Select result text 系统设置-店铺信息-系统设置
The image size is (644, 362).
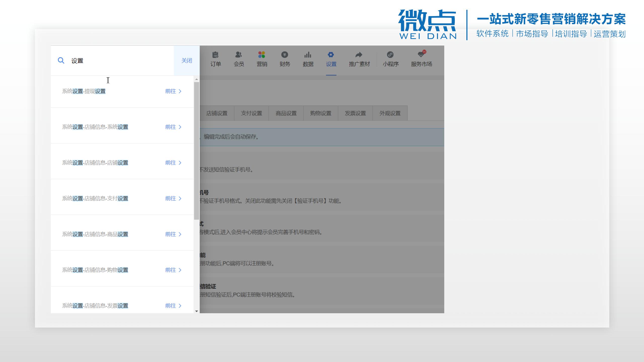(95, 127)
